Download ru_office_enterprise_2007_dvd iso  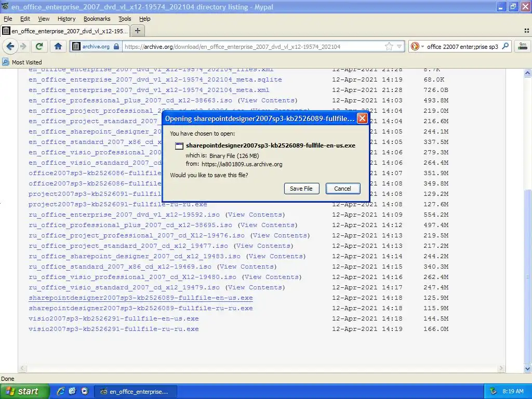pos(124,215)
